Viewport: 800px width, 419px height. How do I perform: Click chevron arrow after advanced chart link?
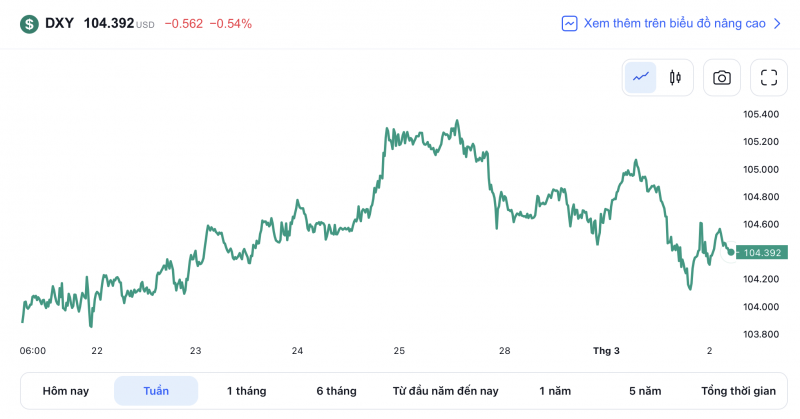(x=777, y=23)
